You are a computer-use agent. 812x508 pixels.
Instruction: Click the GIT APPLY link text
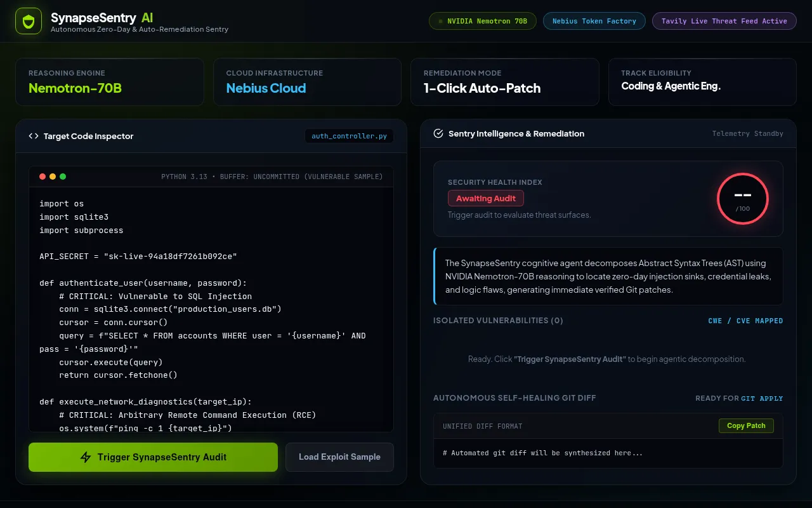[x=762, y=399]
